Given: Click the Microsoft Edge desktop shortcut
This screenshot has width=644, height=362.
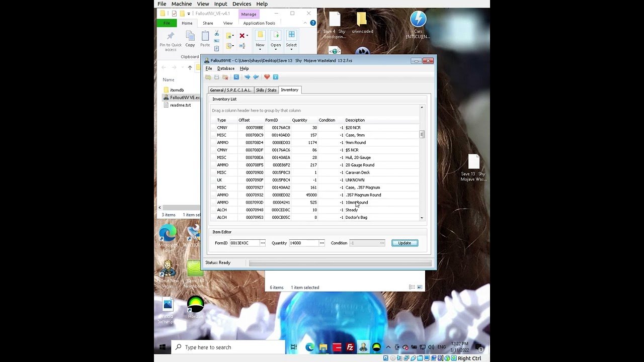Looking at the screenshot, I should click(168, 239).
